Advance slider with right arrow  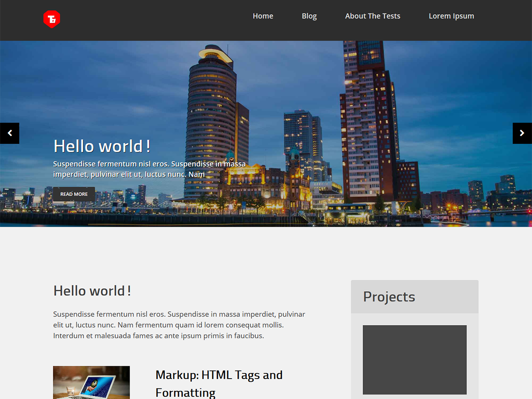522,133
